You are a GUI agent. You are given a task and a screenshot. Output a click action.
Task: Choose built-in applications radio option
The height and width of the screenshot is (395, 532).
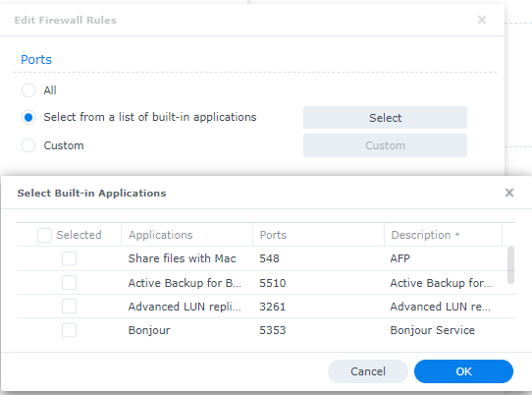[x=28, y=118]
